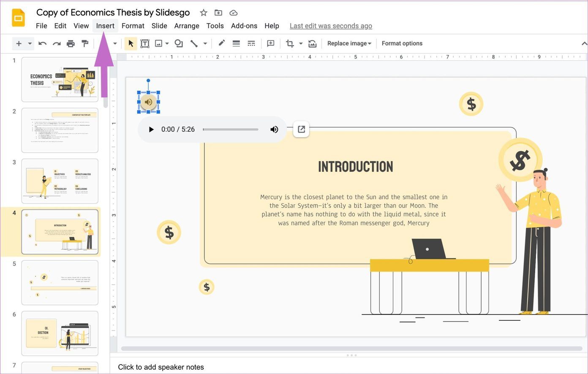Click the Mercury paragraph text on the slide
588x374 pixels.
click(354, 210)
